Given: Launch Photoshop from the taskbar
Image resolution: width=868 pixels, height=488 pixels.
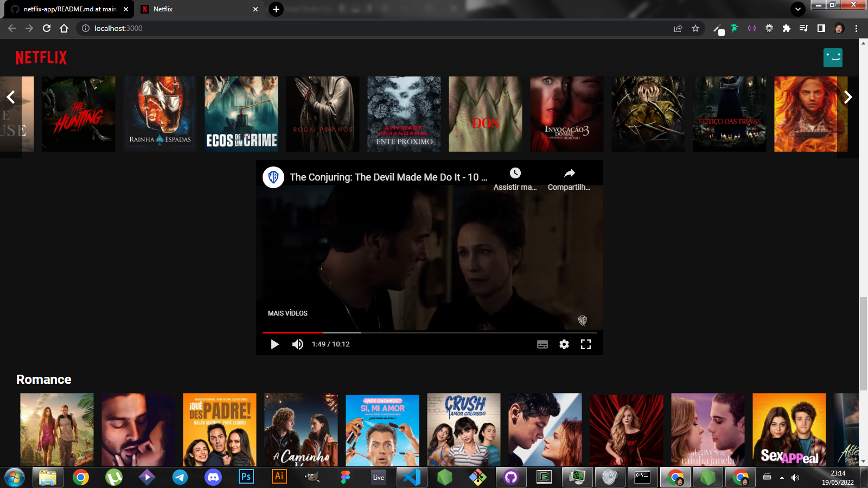Looking at the screenshot, I should point(246,477).
